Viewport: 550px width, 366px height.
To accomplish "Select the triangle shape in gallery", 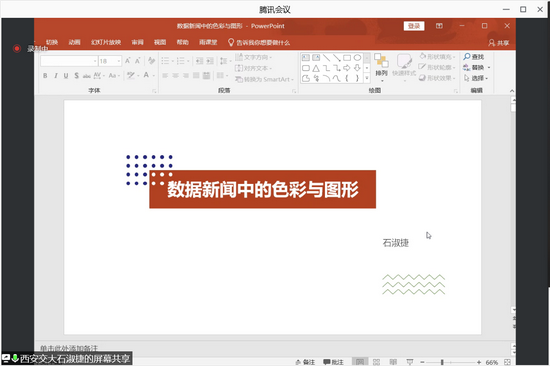I will tap(316, 68).
